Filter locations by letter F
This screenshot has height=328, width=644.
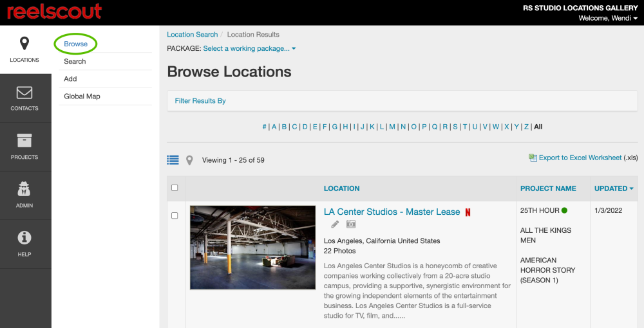(x=325, y=127)
